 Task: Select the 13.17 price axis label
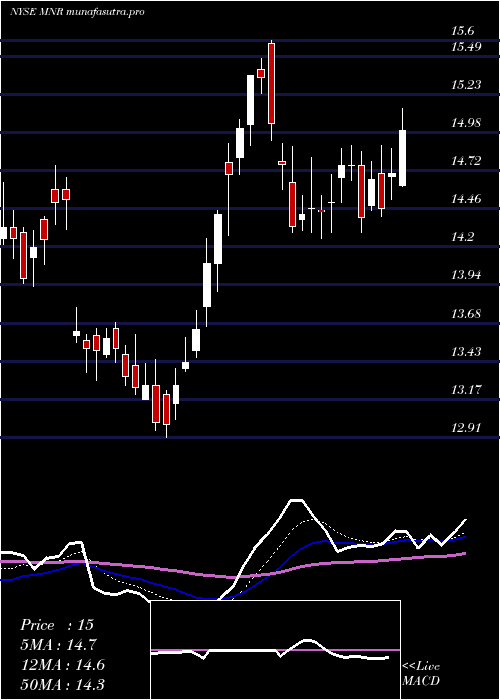pyautogui.click(x=466, y=390)
